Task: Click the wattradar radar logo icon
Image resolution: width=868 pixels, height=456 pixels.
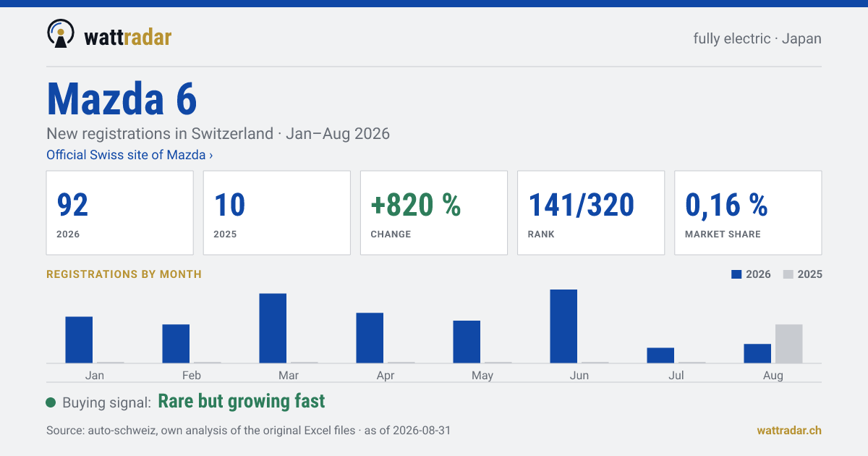Action: 61,34
